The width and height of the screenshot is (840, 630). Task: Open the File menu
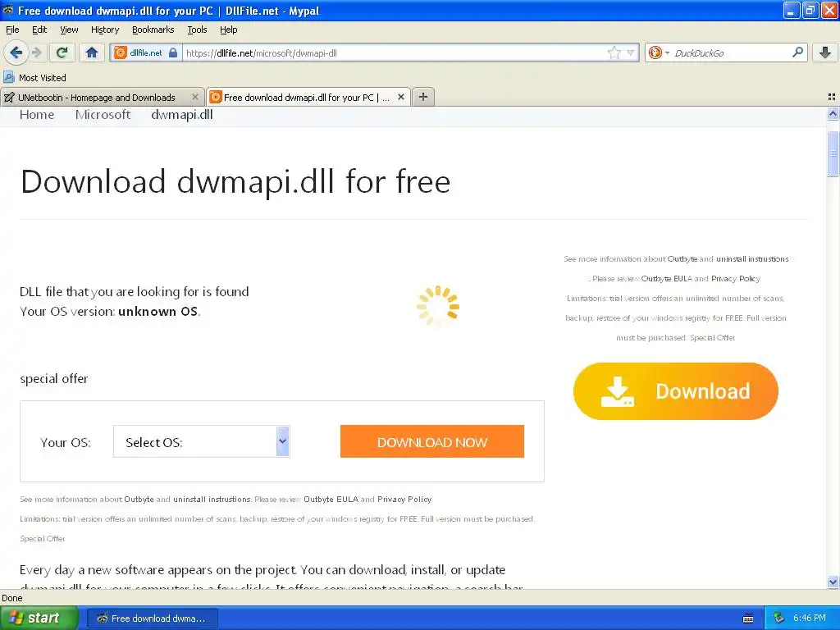pos(12,30)
